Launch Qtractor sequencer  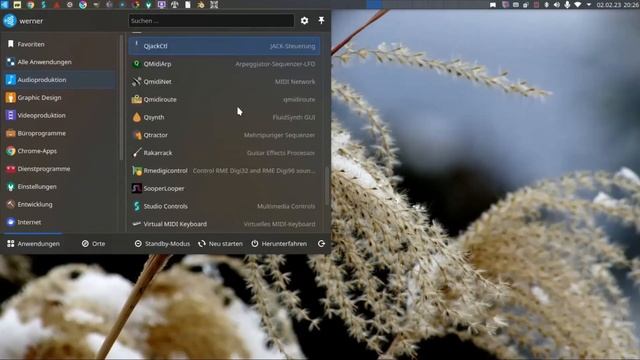coord(224,135)
